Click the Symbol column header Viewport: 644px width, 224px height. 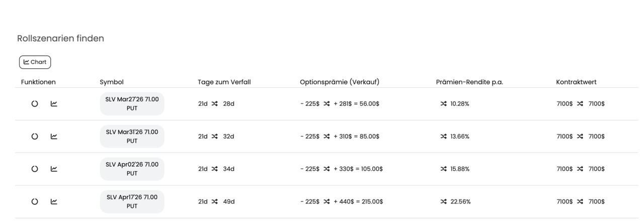pos(112,82)
